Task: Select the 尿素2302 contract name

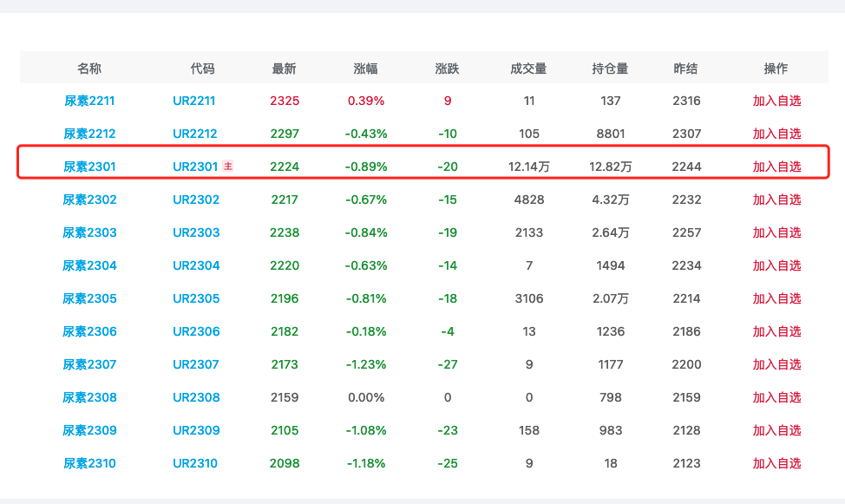Action: click(x=89, y=200)
